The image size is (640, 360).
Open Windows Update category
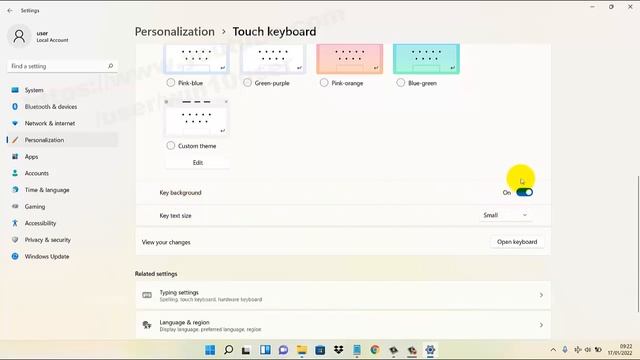[x=62, y=256]
